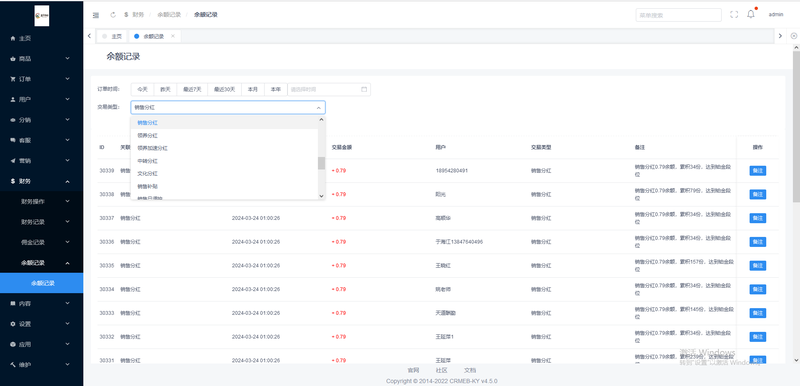Choose 领养分红 from the dropdown list
Image resolution: width=800 pixels, height=386 pixels.
tap(224, 136)
